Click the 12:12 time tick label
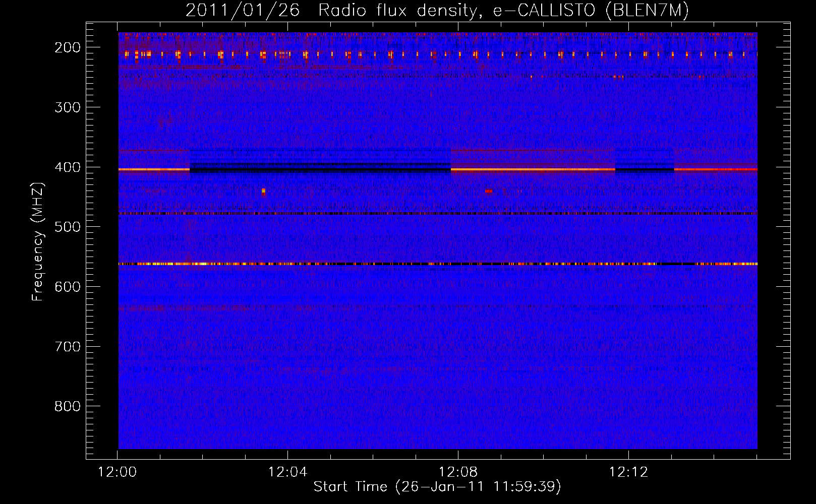Screen dimensions: 816x504 pyautogui.click(x=628, y=472)
